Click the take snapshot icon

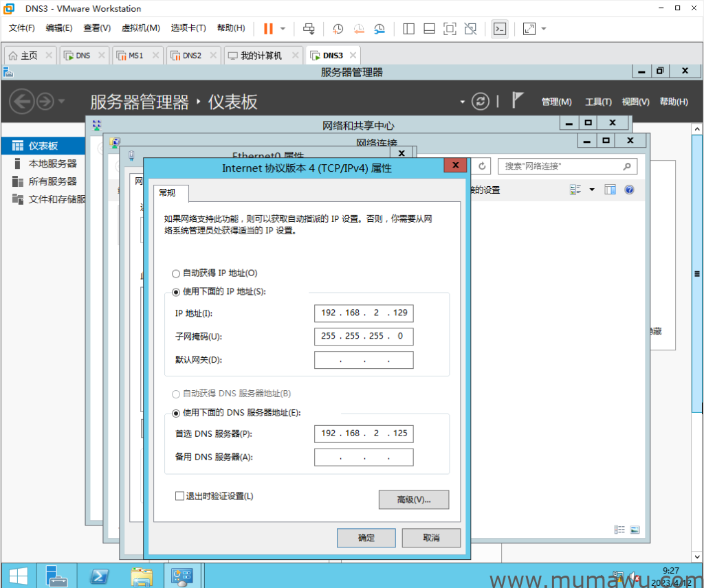[x=338, y=29]
